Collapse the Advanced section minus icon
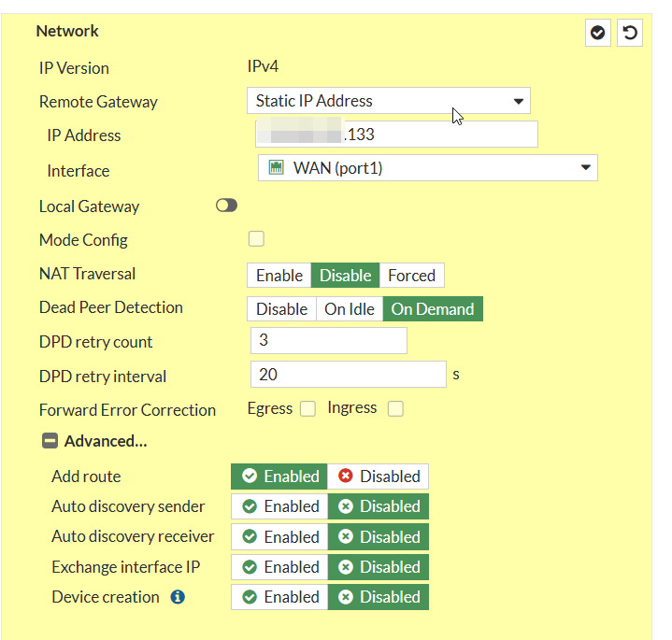The height and width of the screenshot is (640, 672). [x=50, y=442]
